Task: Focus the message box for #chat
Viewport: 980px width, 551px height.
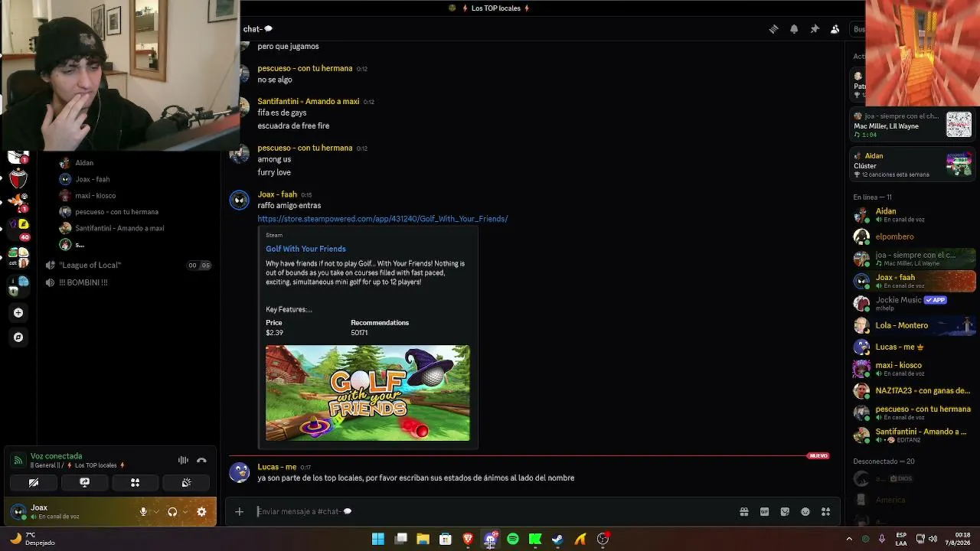Action: coord(490,511)
